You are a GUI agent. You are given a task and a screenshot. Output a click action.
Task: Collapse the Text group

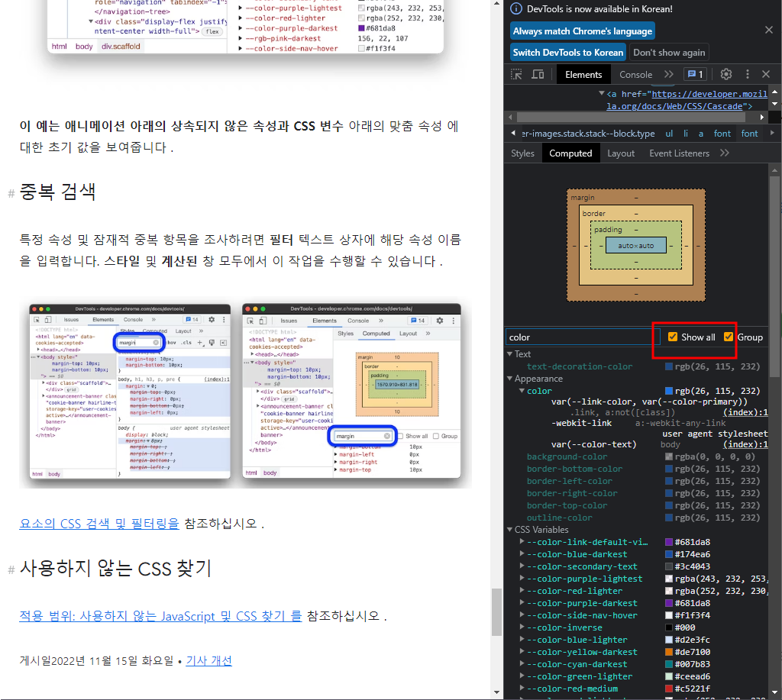pos(509,354)
